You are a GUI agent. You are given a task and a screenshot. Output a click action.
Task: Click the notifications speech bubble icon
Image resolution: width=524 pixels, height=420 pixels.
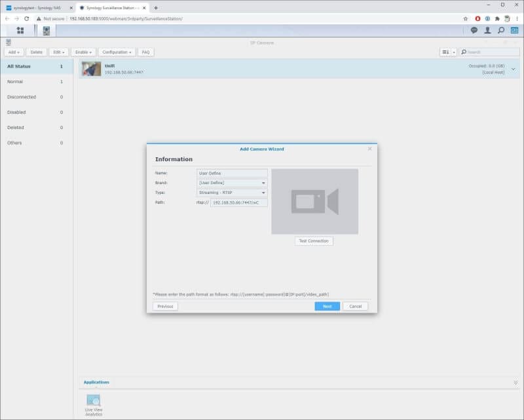pyautogui.click(x=473, y=29)
